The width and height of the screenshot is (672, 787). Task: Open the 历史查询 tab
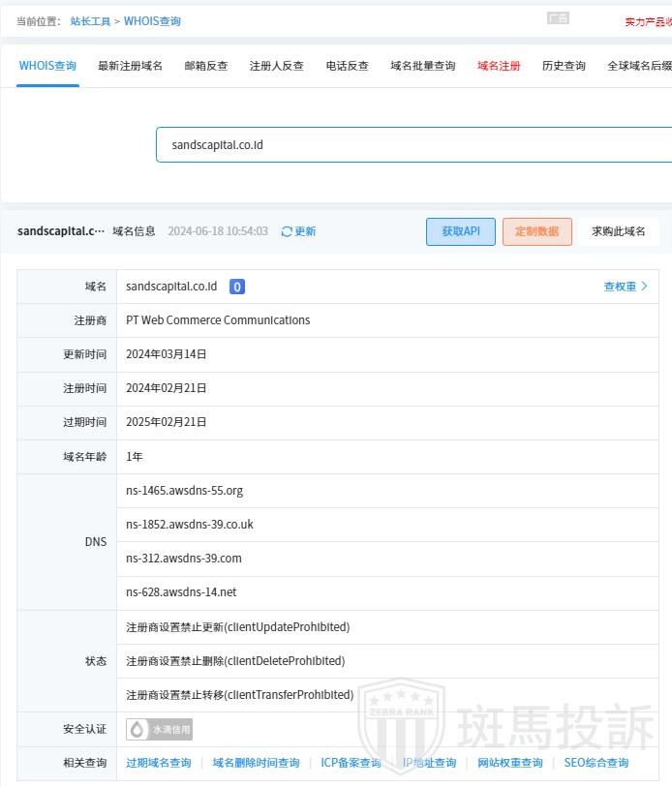564,66
